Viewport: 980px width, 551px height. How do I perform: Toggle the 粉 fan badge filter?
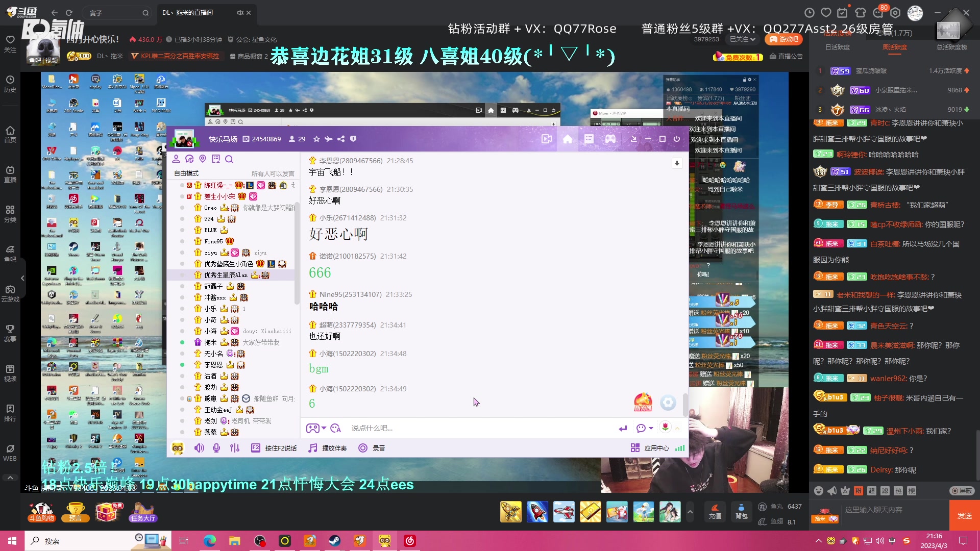(x=859, y=491)
